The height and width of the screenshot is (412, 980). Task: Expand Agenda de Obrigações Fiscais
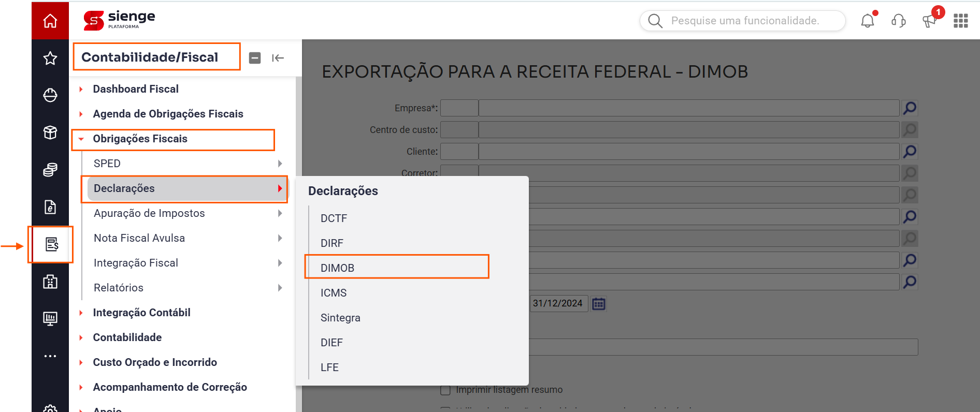168,114
